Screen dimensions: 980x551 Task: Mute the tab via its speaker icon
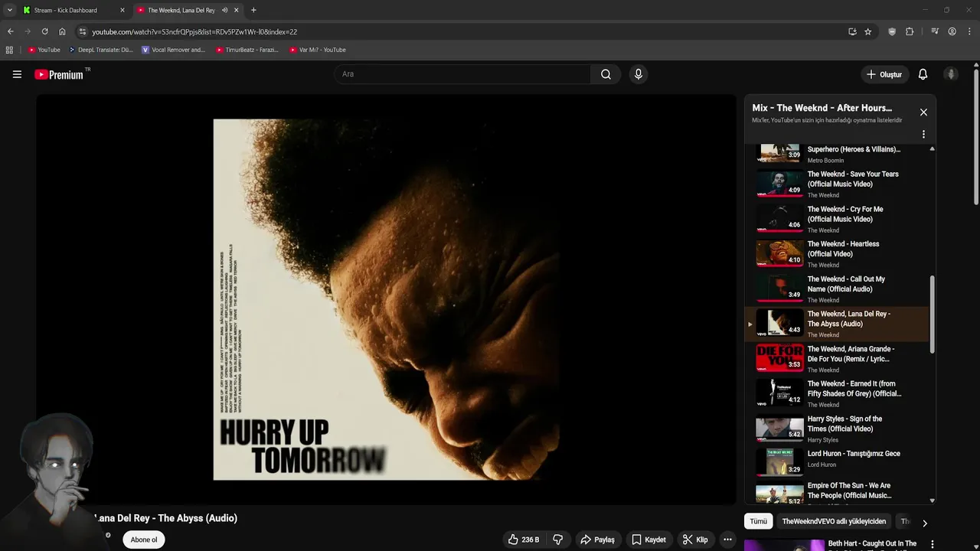pyautogui.click(x=224, y=10)
